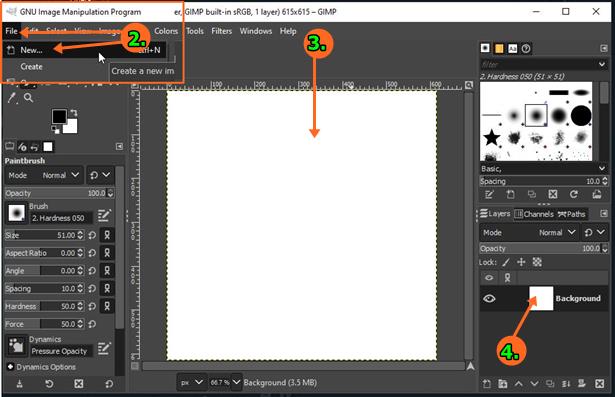Create a new layer icon at panel bottom
Image resolution: width=615 pixels, height=397 pixels.
[x=486, y=384]
